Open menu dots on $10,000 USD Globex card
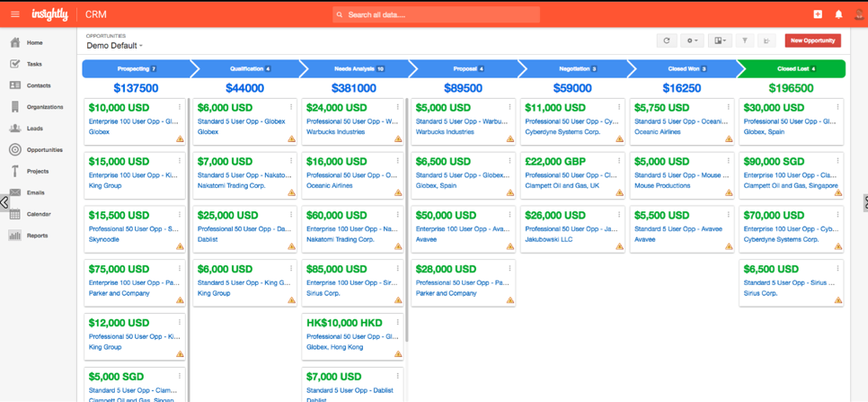 pyautogui.click(x=180, y=107)
